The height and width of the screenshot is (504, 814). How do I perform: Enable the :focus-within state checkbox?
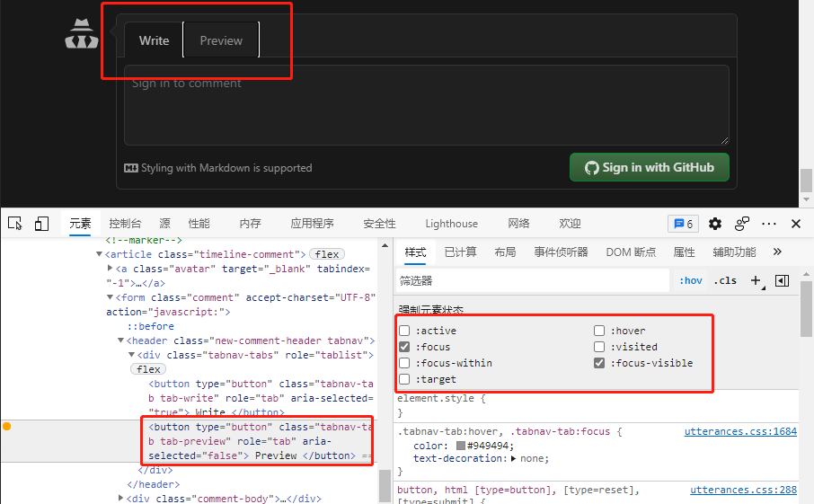click(x=404, y=363)
